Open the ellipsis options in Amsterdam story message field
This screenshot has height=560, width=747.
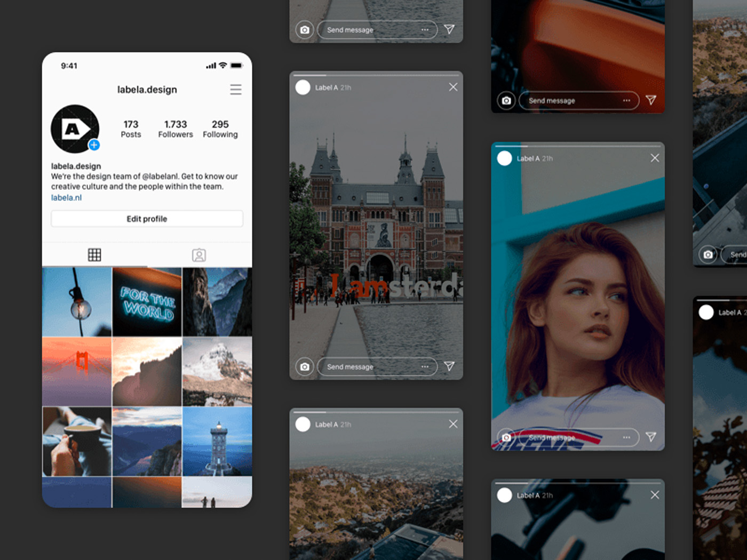click(x=425, y=367)
